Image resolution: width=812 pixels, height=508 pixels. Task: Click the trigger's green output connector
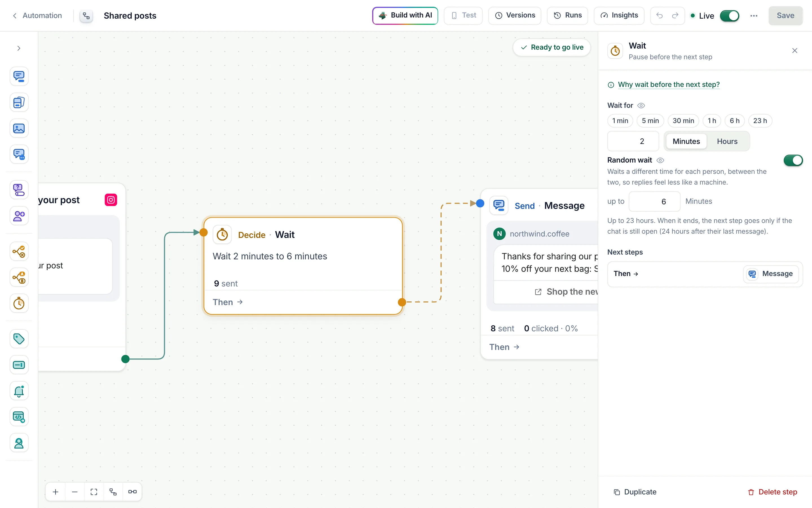(125, 359)
